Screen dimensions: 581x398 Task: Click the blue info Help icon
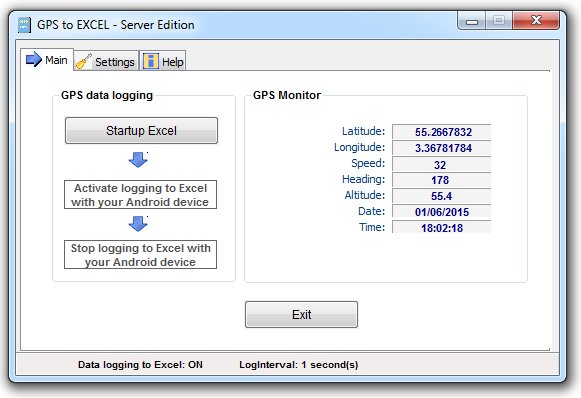(151, 61)
